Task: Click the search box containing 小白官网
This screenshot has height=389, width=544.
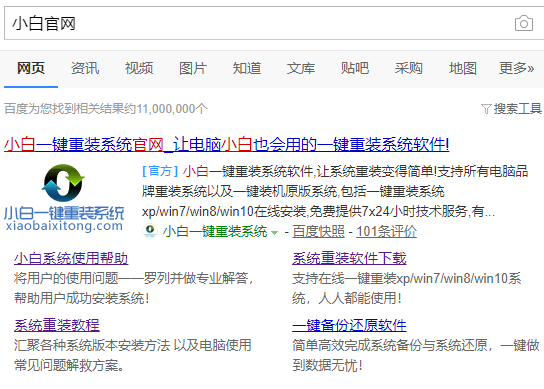Action: [x=274, y=23]
